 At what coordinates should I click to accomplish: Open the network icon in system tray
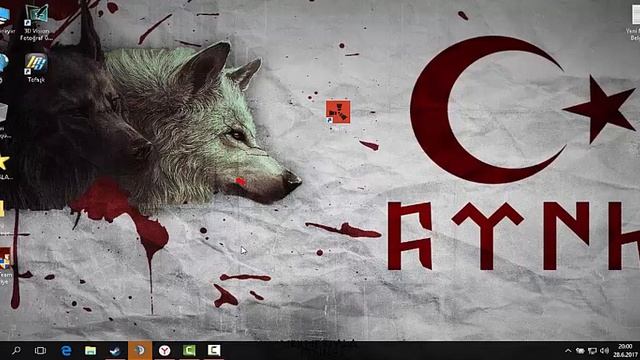pos(592,351)
